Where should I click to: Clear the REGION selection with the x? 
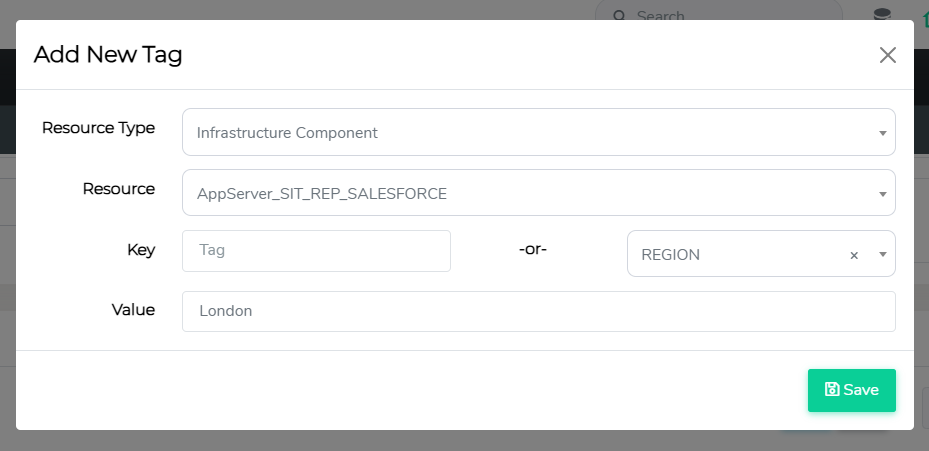(x=854, y=255)
